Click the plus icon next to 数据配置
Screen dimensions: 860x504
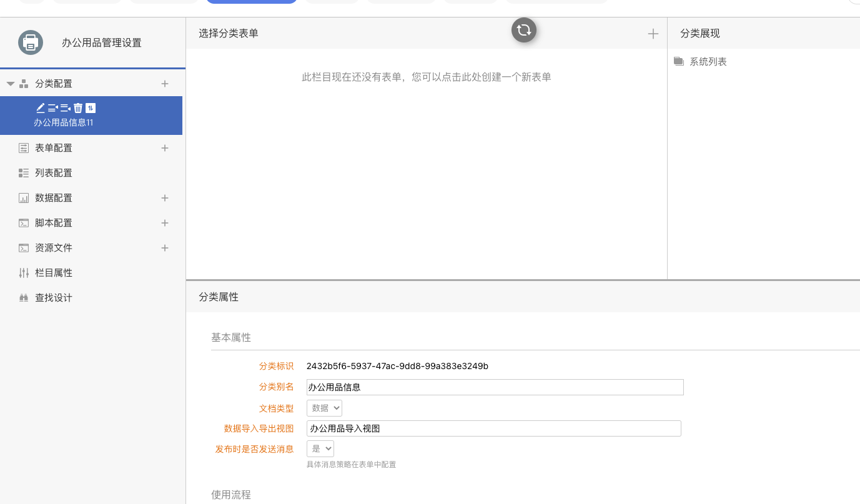[165, 198]
